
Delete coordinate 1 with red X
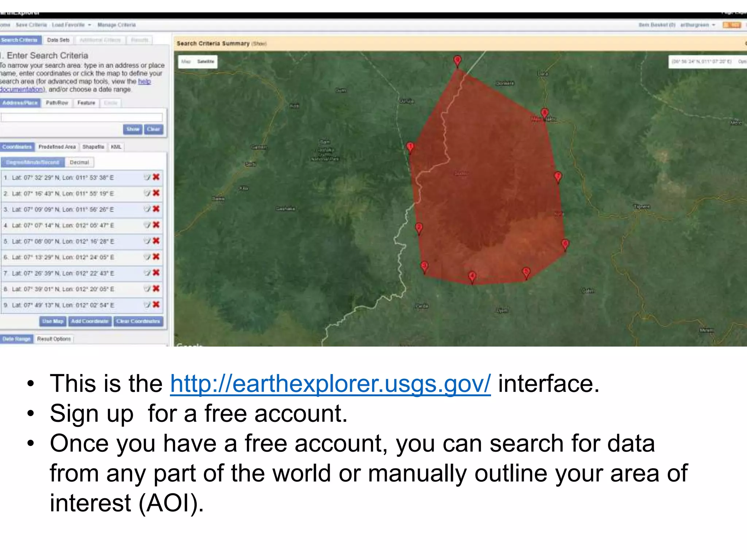pos(156,177)
